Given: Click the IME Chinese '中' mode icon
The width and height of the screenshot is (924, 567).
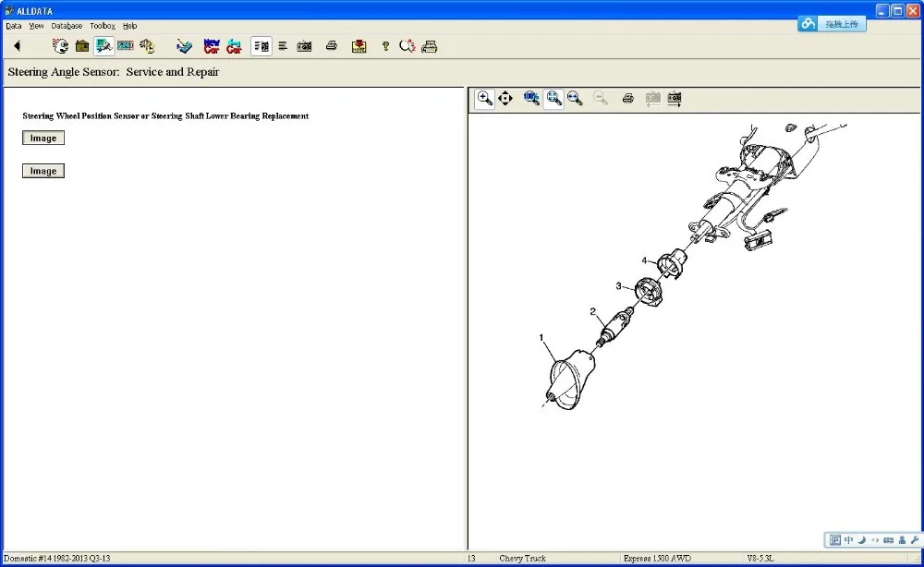Looking at the screenshot, I should (x=848, y=540).
